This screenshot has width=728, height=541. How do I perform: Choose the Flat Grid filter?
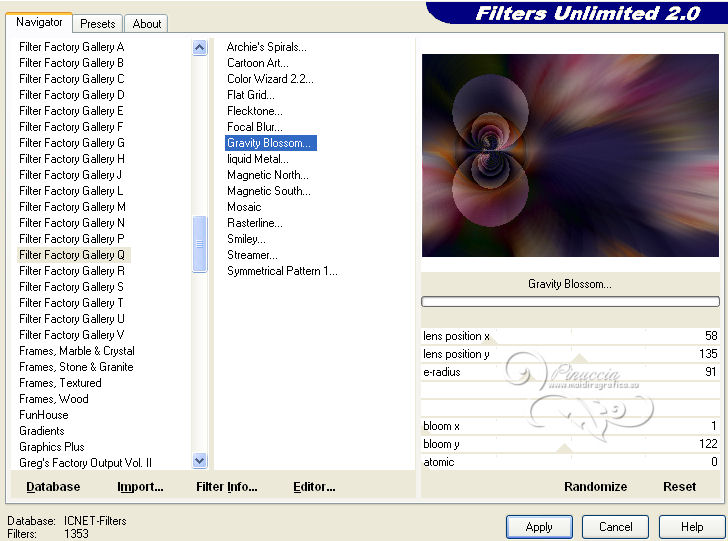[x=251, y=95]
